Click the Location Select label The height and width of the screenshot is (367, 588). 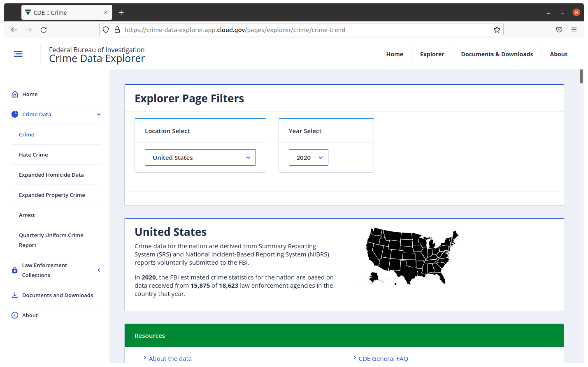pyautogui.click(x=167, y=131)
